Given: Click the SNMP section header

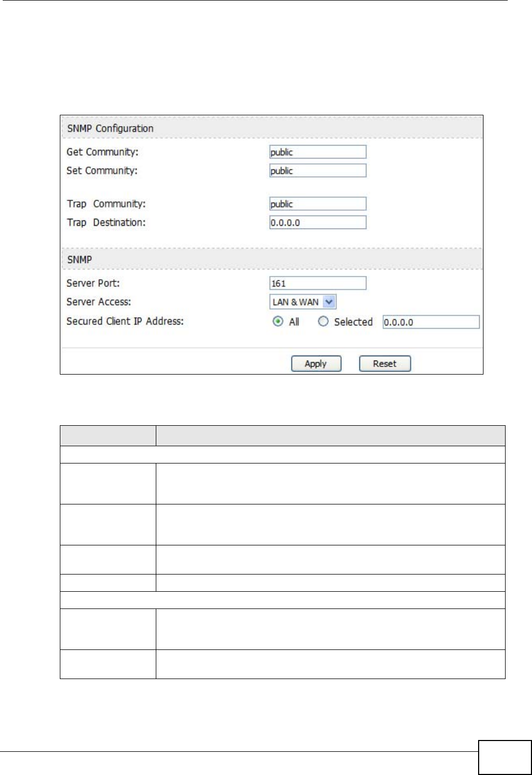Looking at the screenshot, I should (x=272, y=259).
